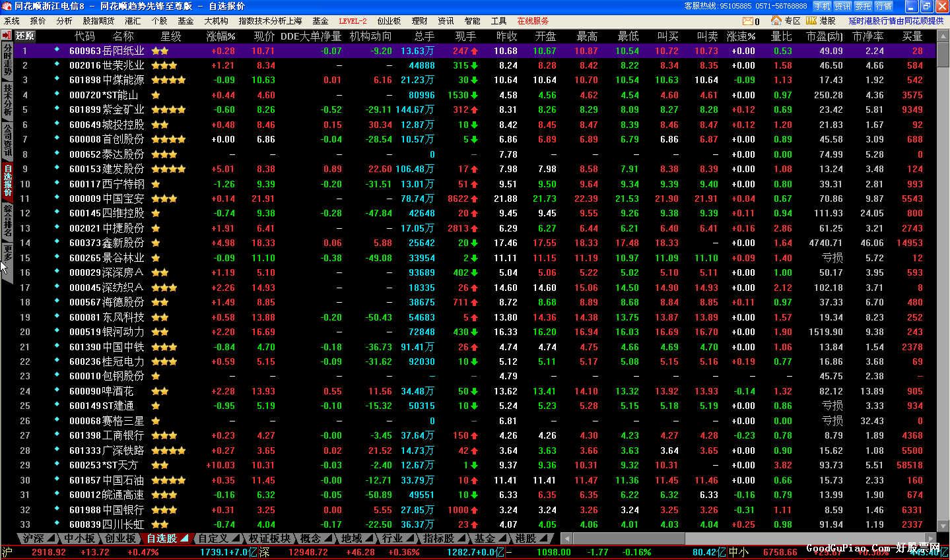This screenshot has width=950, height=560.
Task: Click the diamond marker for 皖通高速
Action: click(57, 494)
